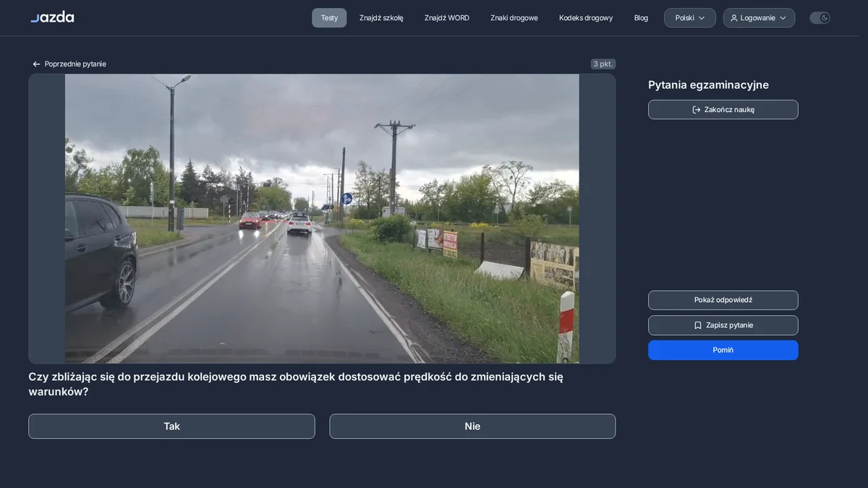The image size is (868, 488).
Task: Click the bookmark icon in Zapisz pytanie
Action: coord(698,325)
